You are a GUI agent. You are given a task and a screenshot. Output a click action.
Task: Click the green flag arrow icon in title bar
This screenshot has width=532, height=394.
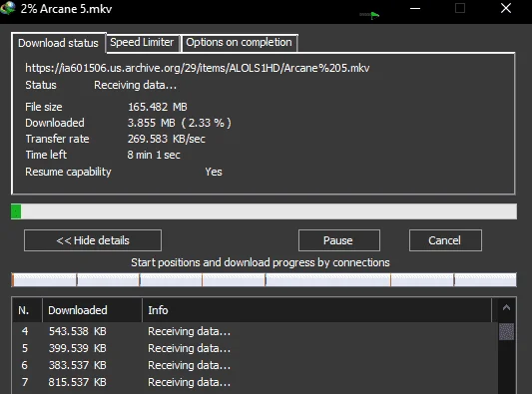tap(369, 15)
